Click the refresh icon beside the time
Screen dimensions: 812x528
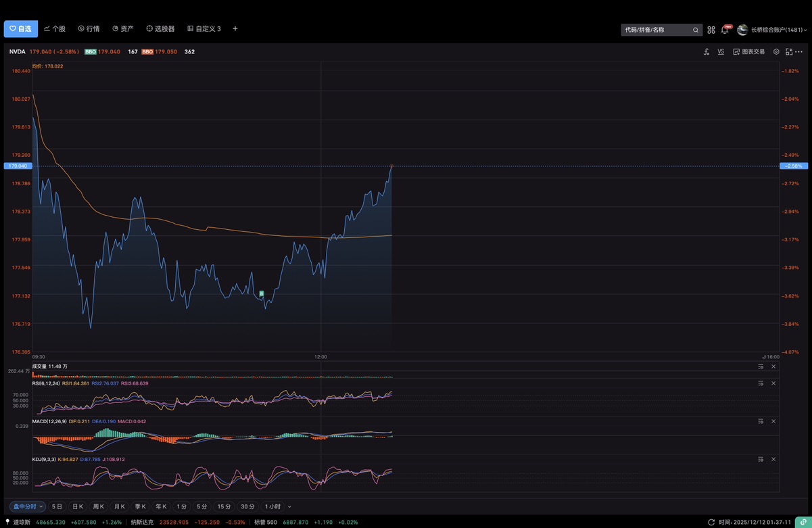tap(711, 523)
